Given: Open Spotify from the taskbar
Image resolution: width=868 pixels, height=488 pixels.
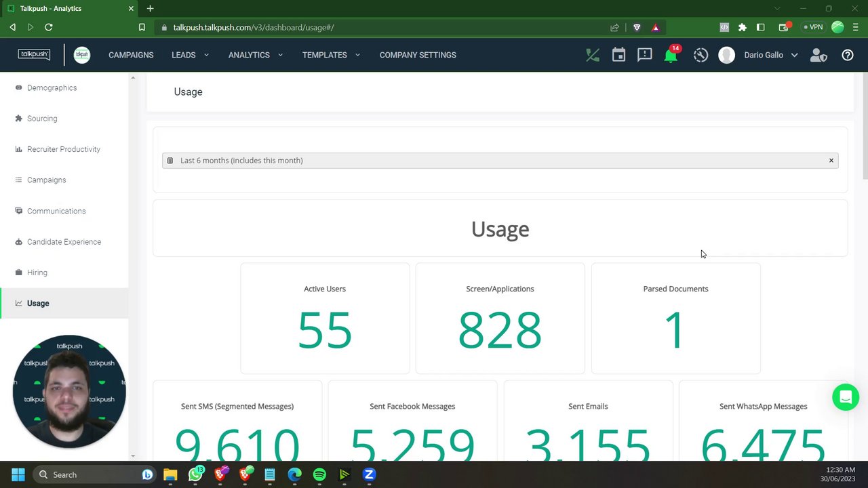Looking at the screenshot, I should 319,474.
